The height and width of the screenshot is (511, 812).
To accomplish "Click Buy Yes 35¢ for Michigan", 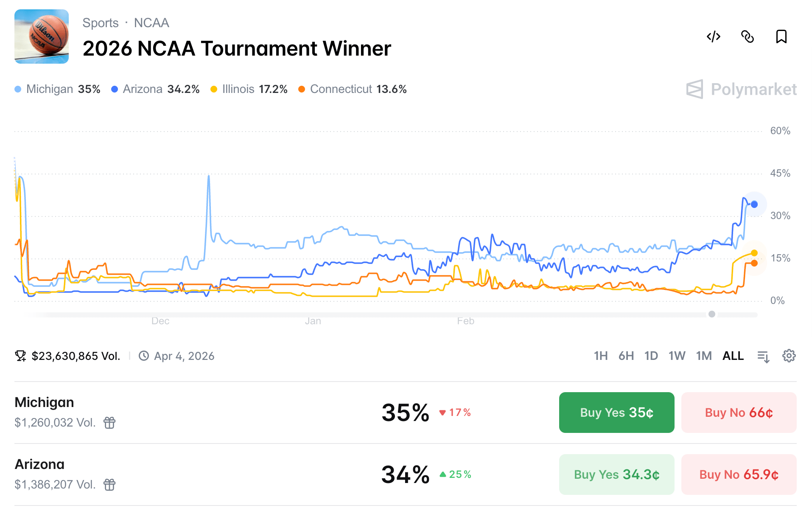I will (x=616, y=412).
